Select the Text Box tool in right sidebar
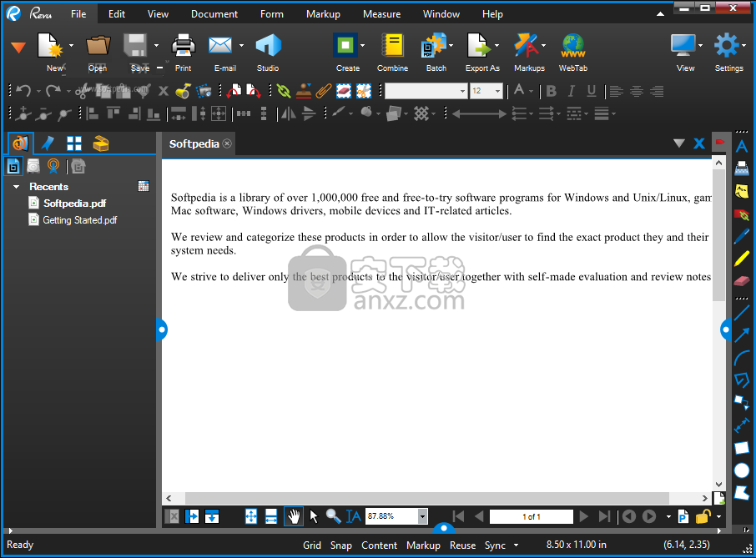Viewport: 756px width, 558px height. [742, 146]
